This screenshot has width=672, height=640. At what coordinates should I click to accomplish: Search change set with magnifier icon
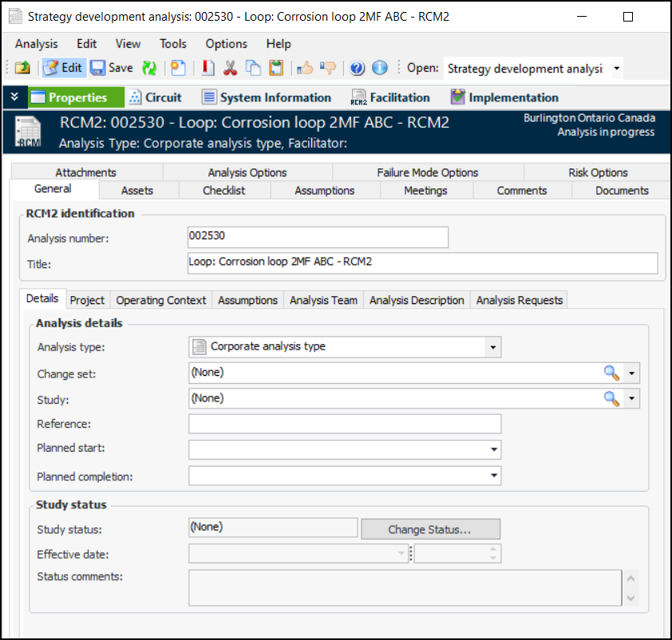[x=611, y=373]
